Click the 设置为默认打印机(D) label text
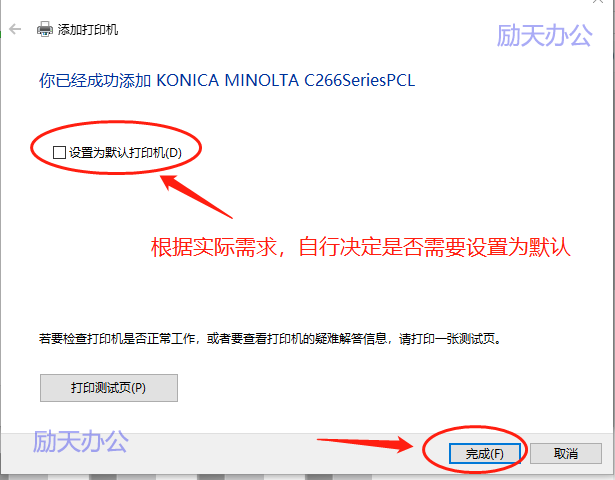 [x=126, y=153]
